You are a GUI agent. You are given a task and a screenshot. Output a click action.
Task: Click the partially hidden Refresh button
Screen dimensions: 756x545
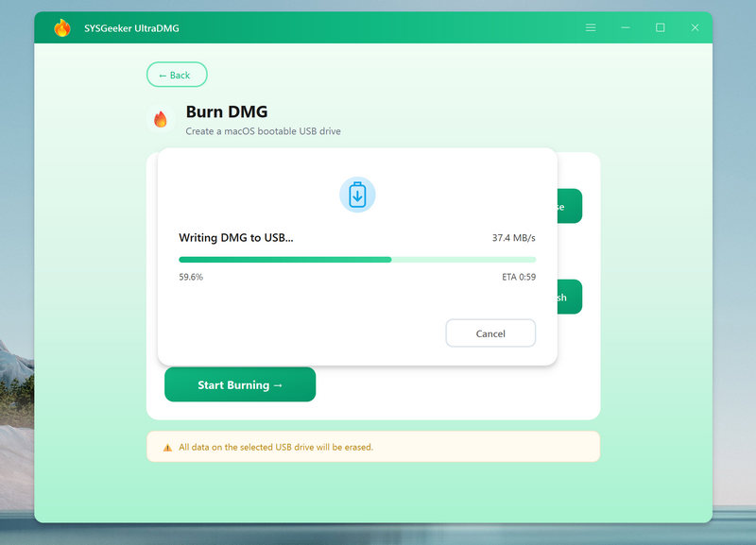click(x=569, y=297)
